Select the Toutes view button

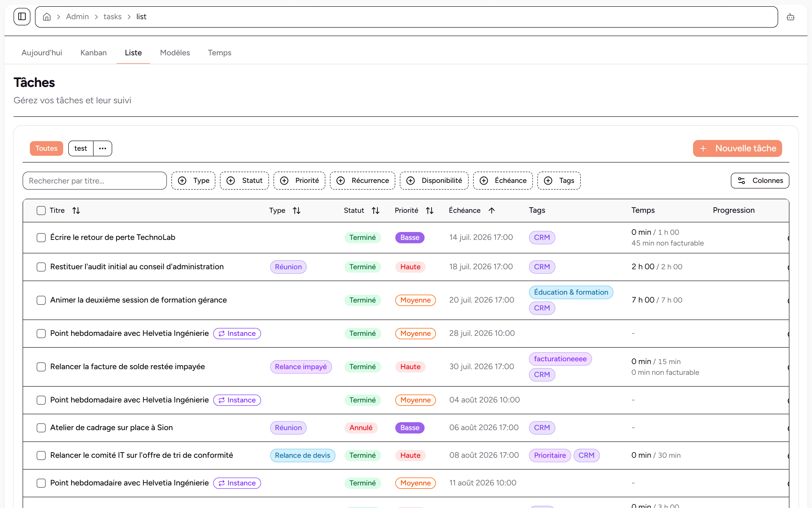coord(46,148)
